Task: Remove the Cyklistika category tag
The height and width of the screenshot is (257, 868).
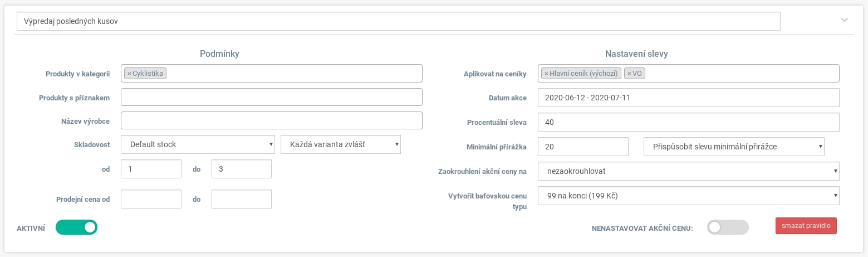Action: click(129, 74)
